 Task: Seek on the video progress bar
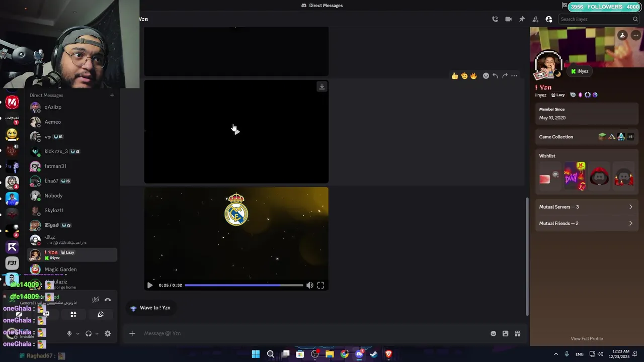click(244, 285)
